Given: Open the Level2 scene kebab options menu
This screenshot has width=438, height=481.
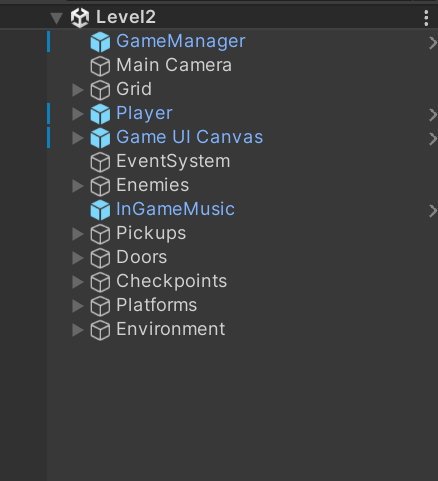Looking at the screenshot, I should coord(426,18).
